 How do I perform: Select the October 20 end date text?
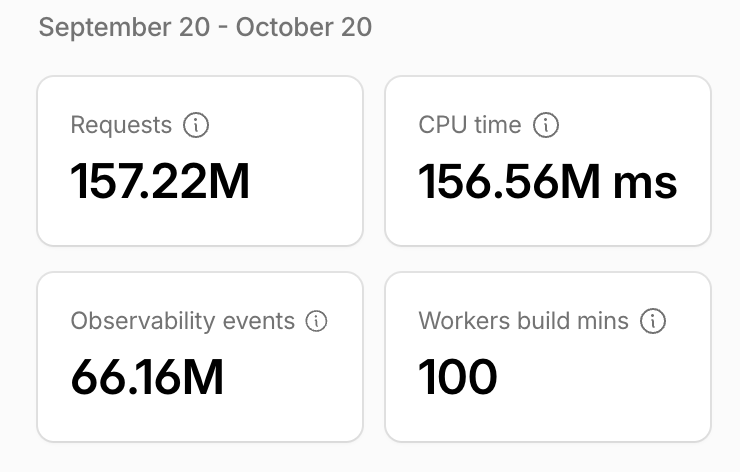[x=303, y=27]
